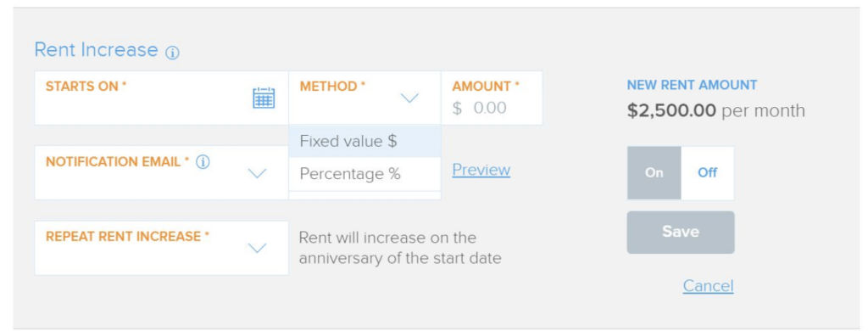
Task: Click the $2,500.00 new rent amount text
Action: click(x=671, y=111)
